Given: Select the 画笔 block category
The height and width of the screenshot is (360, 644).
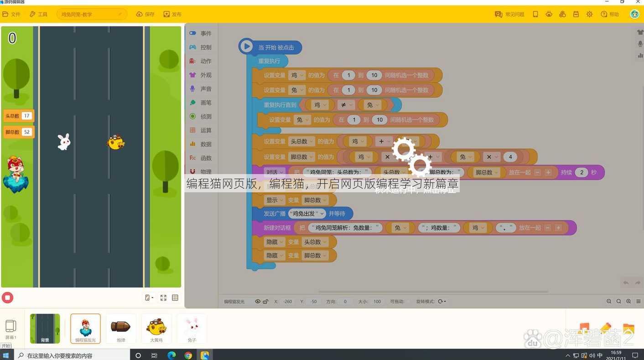Looking at the screenshot, I should click(200, 103).
